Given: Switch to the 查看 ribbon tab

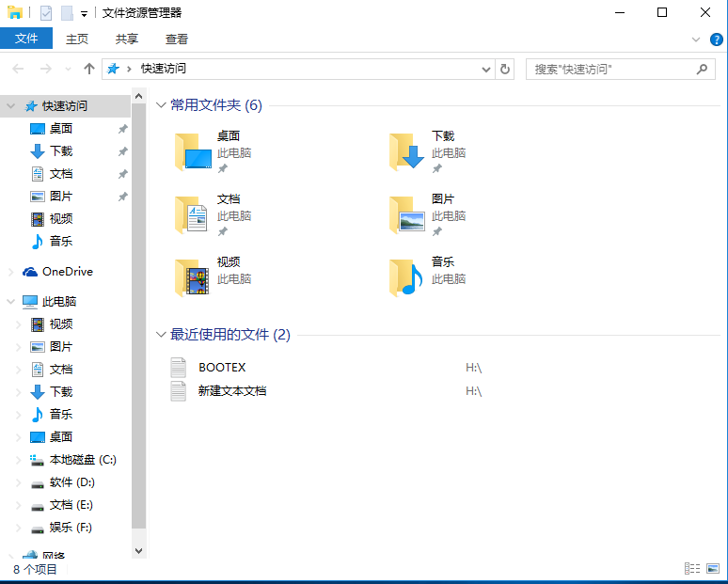Looking at the screenshot, I should pyautogui.click(x=177, y=39).
